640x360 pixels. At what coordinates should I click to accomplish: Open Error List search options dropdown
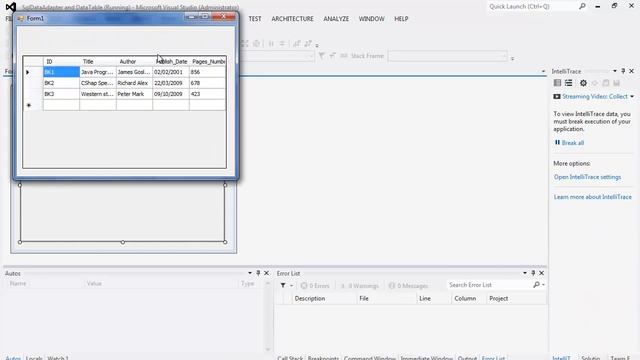544,285
